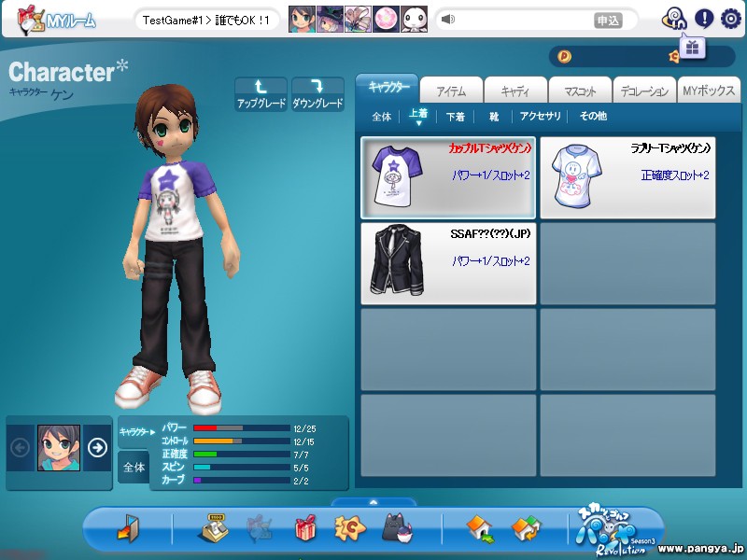747x560 pixels.
Task: Open the settings gear icon at top right
Action: (729, 18)
